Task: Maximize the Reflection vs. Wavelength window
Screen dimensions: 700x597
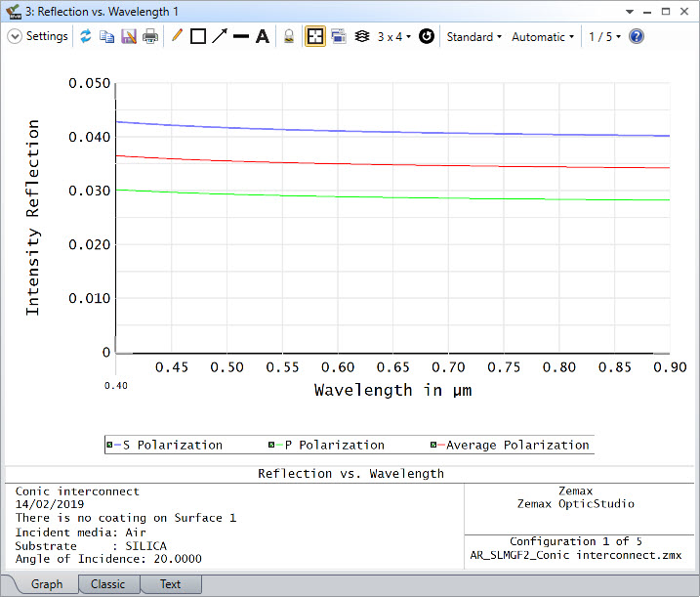Action: [666, 11]
